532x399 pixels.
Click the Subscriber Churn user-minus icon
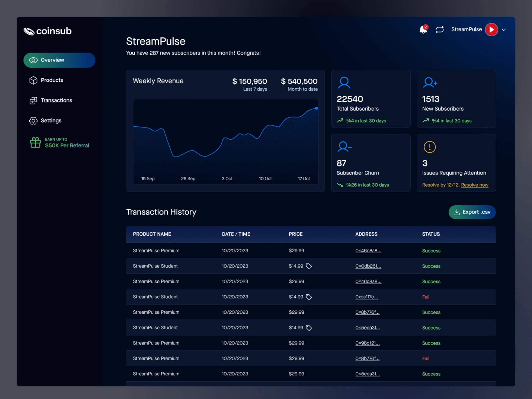click(344, 147)
